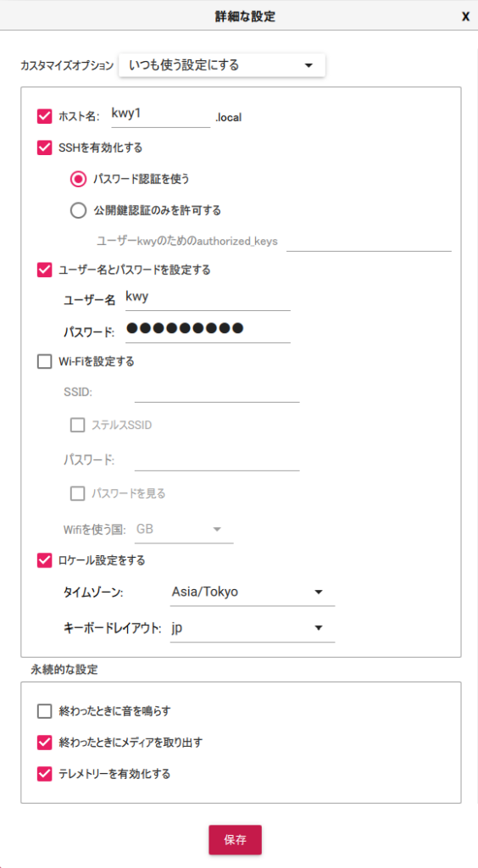Uncheck 終わったときにメディアを取り出す checkbox
The height and width of the screenshot is (868, 478).
tap(44, 743)
